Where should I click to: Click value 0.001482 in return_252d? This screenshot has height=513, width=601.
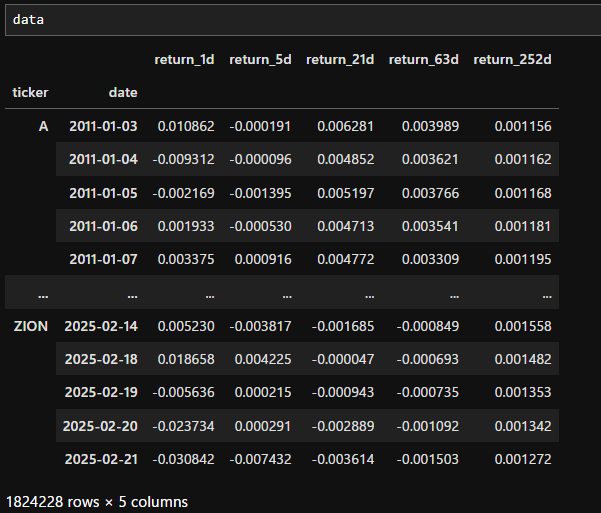(523, 359)
